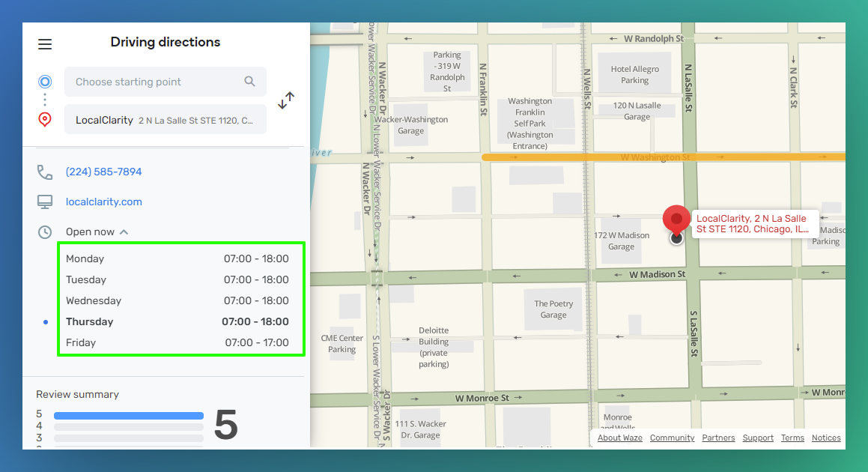Click the W Randolph St street label

654,39
